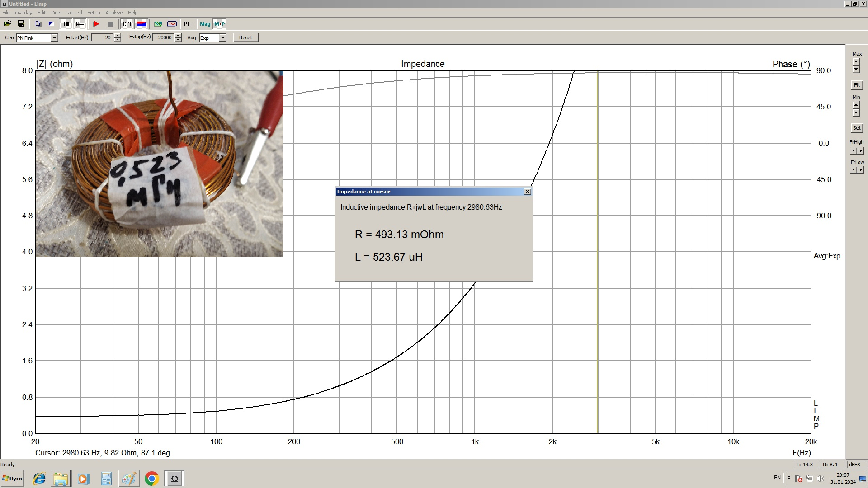Click the CAL calibrate toolbar button

coord(127,24)
